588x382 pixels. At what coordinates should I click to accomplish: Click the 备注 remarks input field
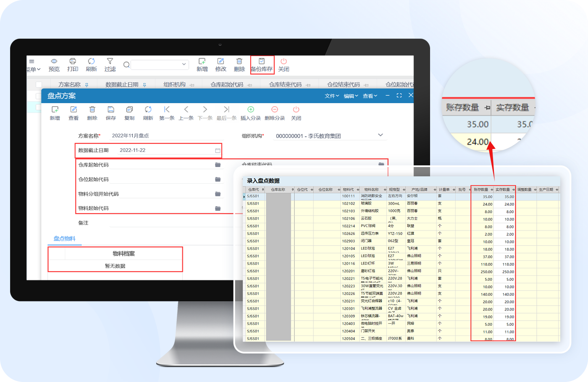[x=172, y=223]
